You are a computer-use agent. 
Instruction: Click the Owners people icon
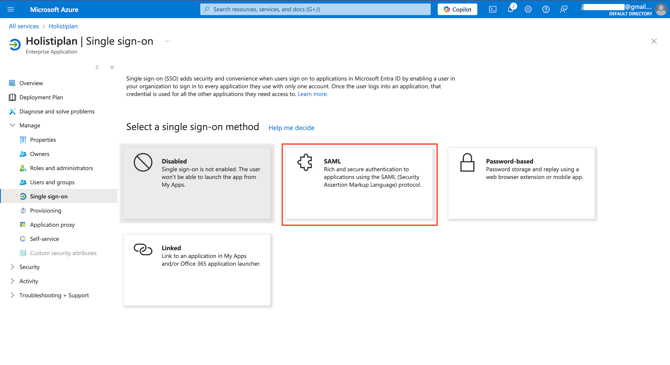pyautogui.click(x=23, y=153)
